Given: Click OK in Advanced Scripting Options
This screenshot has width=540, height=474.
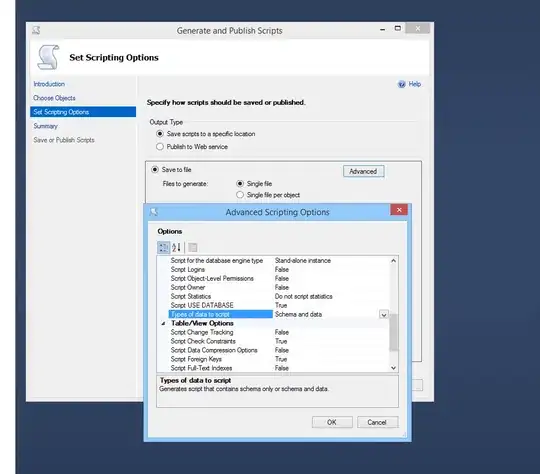Looking at the screenshot, I should (x=332, y=422).
